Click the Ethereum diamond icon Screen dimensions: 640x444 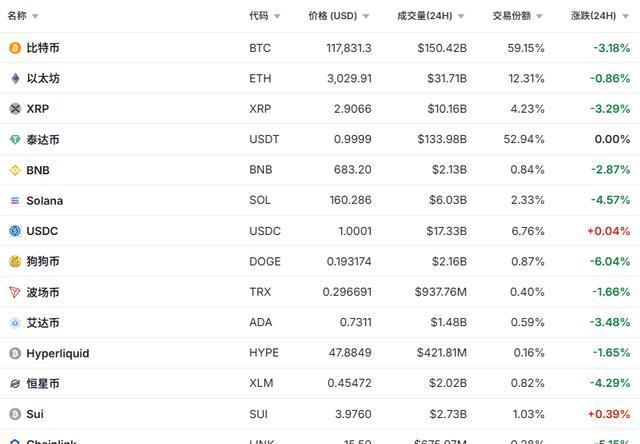[x=15, y=78]
